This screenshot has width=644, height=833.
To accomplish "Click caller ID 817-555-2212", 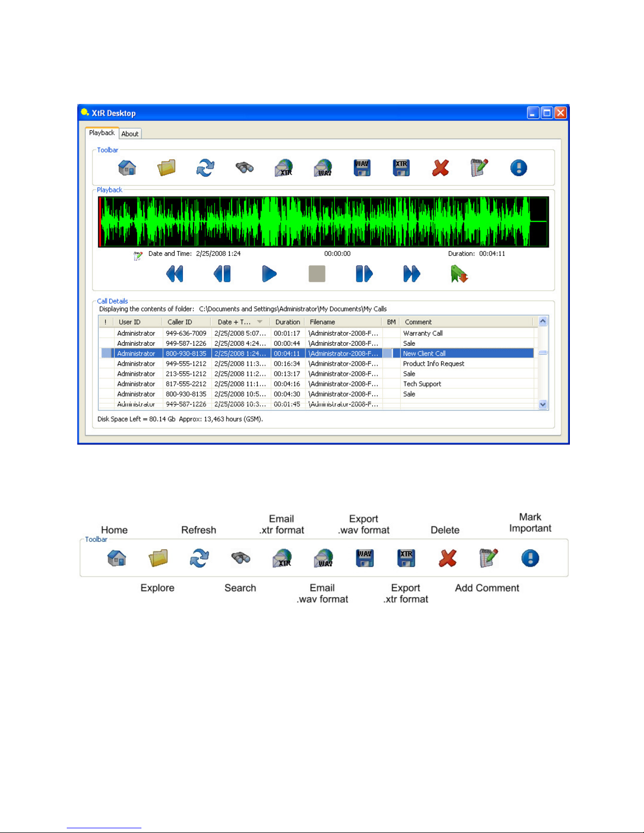I will (186, 384).
